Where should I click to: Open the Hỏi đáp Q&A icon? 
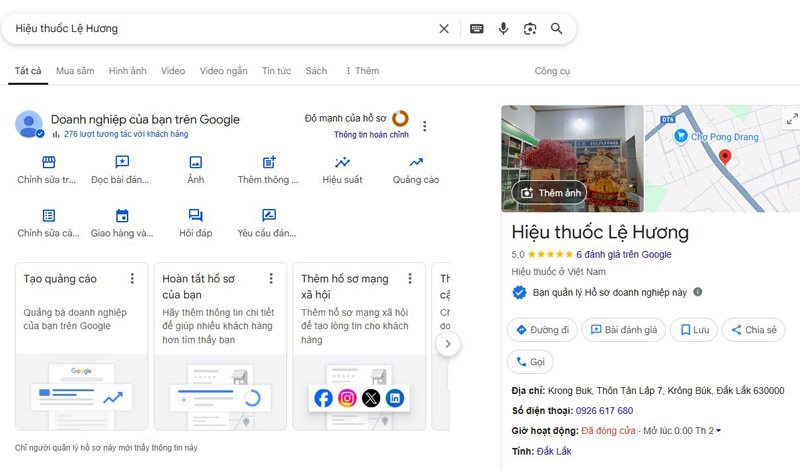point(195,216)
